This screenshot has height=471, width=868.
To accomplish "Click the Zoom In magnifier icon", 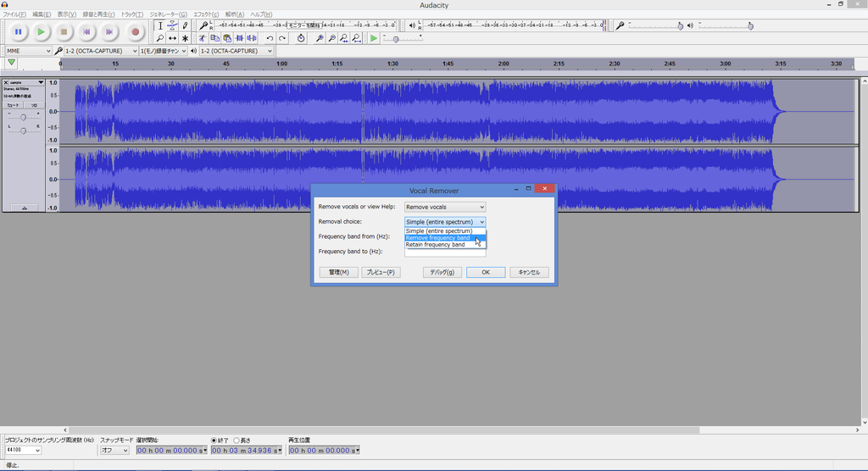I will (320, 38).
